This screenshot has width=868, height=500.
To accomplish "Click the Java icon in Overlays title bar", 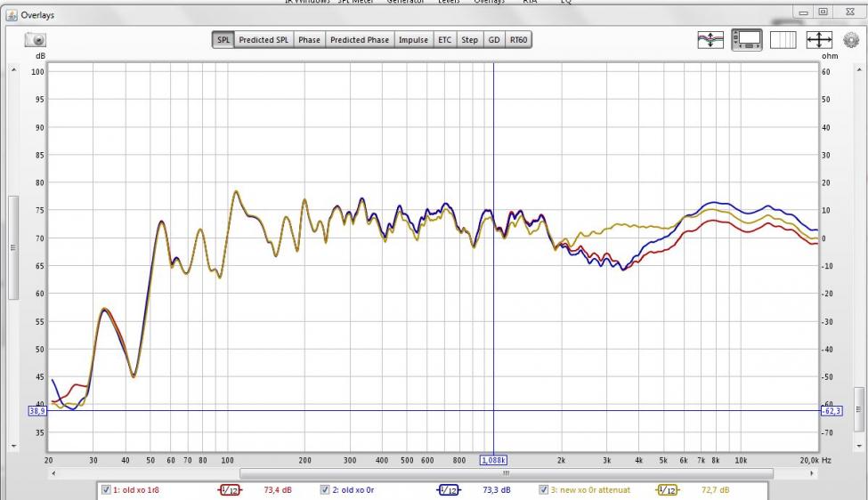I will coord(11,15).
